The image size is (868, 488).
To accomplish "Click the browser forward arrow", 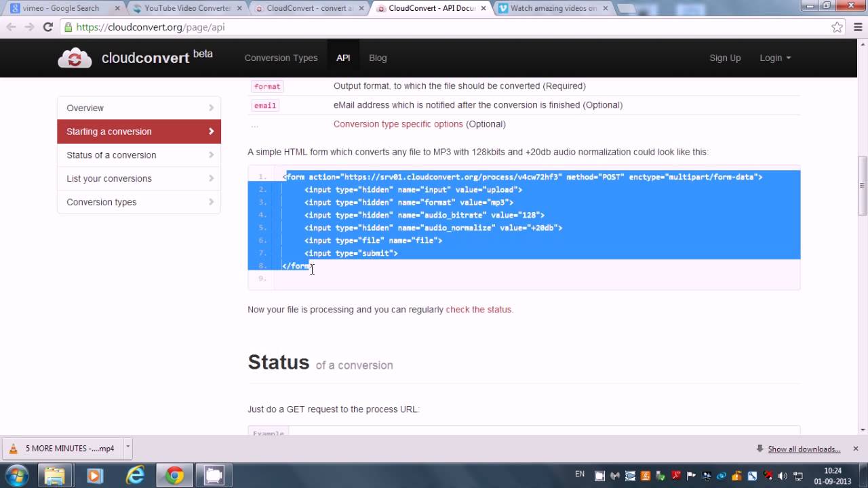I will click(29, 27).
